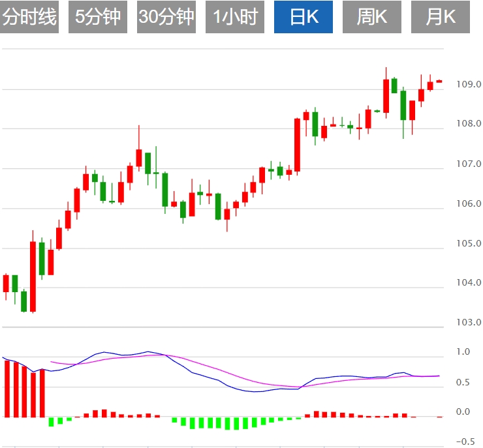The image size is (483, 448).
Task: Open the 30分钟 chart tab
Action: point(166,17)
